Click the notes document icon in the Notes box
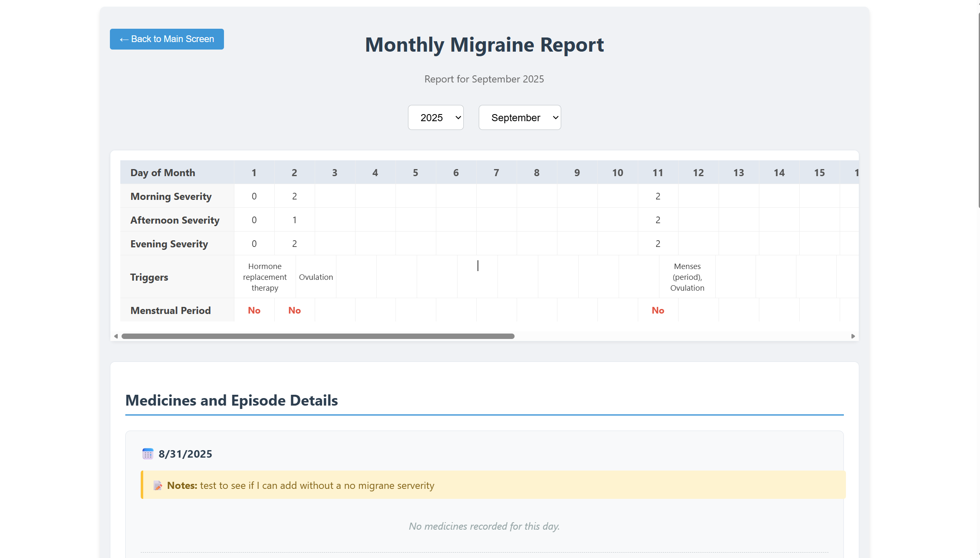 (158, 485)
